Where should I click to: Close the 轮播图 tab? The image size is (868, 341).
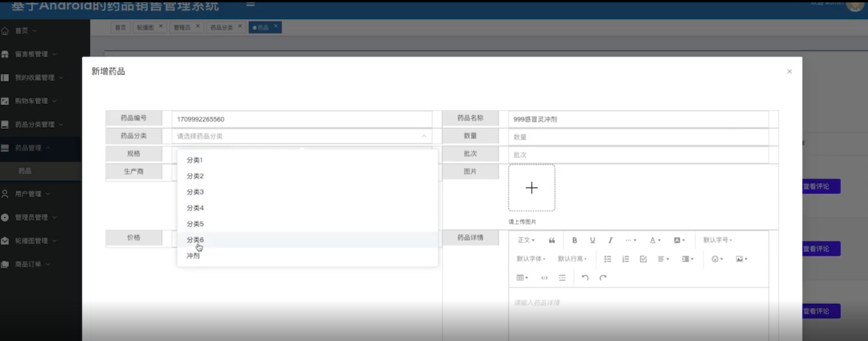pyautogui.click(x=161, y=27)
